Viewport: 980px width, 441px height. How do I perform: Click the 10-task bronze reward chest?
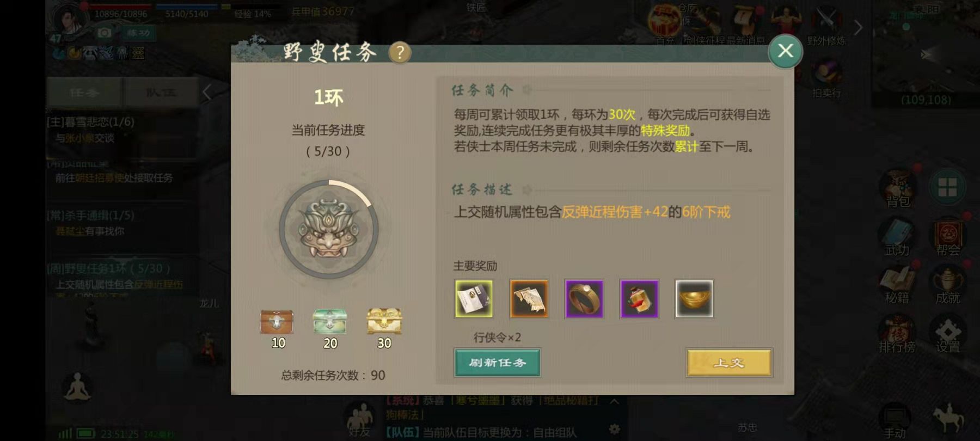click(x=277, y=322)
